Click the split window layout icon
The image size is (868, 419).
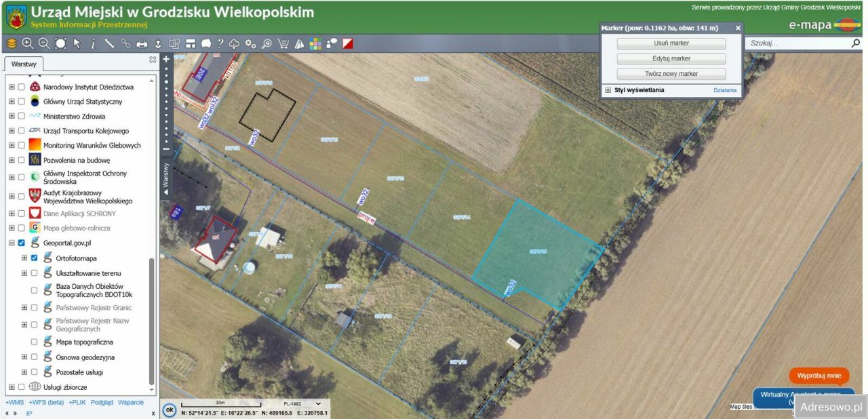[191, 43]
